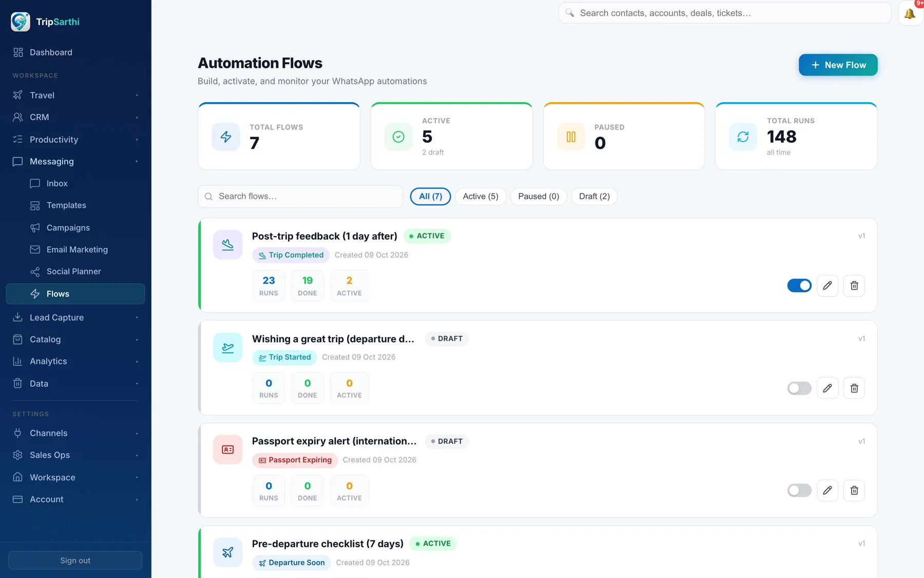Screen dimensions: 924x578
Task: Click the Wishing a great trip flow icon
Action: (x=228, y=347)
